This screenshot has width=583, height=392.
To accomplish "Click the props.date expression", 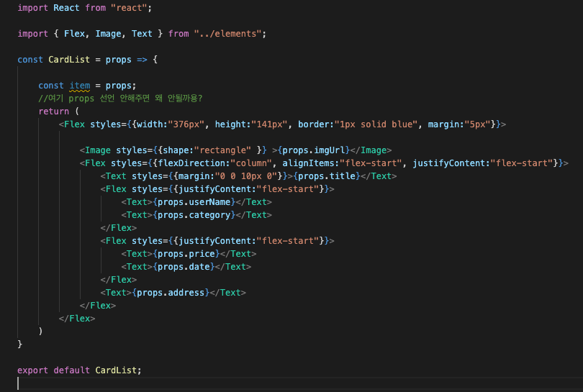I will (x=184, y=267).
